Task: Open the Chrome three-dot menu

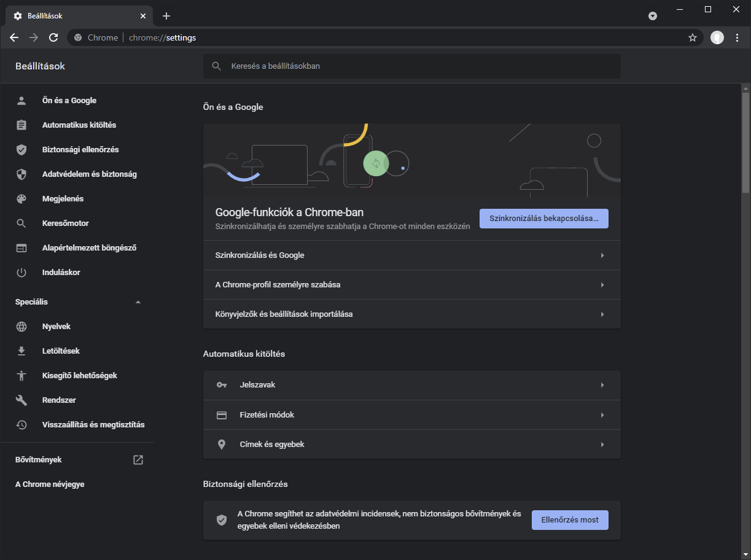Action: tap(737, 37)
